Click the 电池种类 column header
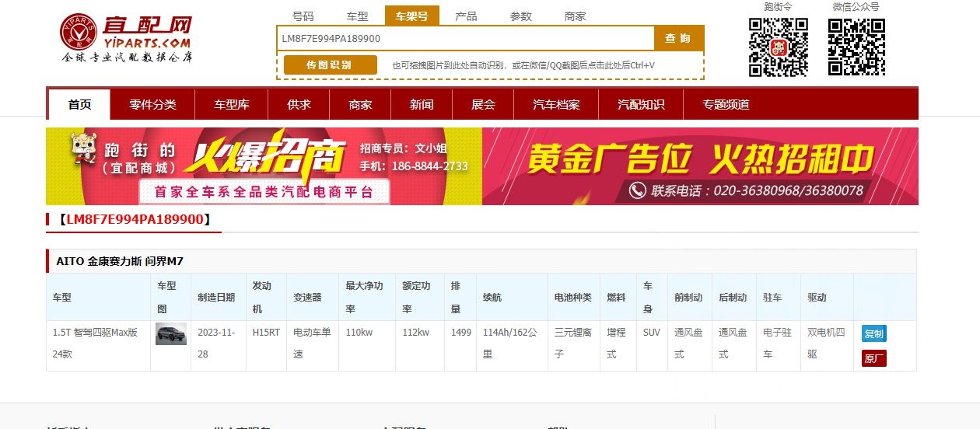Screen dimensions: 980x429 (x=573, y=298)
